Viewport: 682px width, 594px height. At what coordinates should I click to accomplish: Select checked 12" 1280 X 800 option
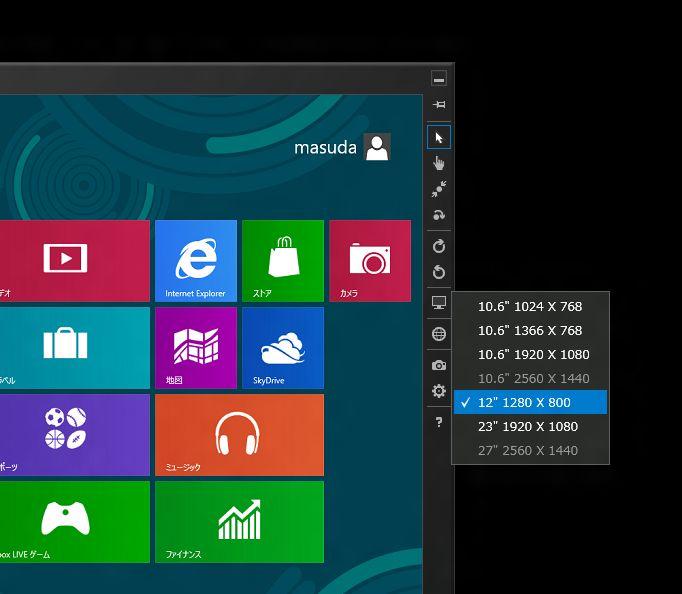click(x=530, y=403)
